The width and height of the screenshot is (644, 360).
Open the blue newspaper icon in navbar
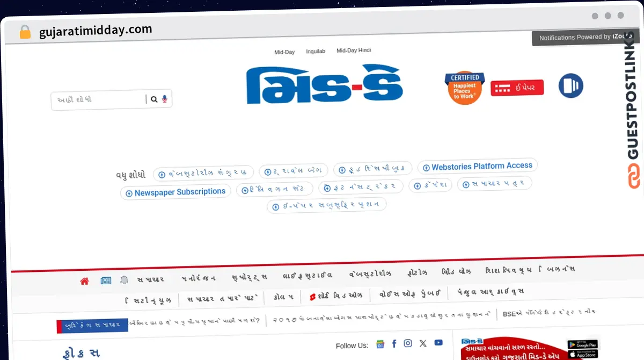[x=106, y=280]
